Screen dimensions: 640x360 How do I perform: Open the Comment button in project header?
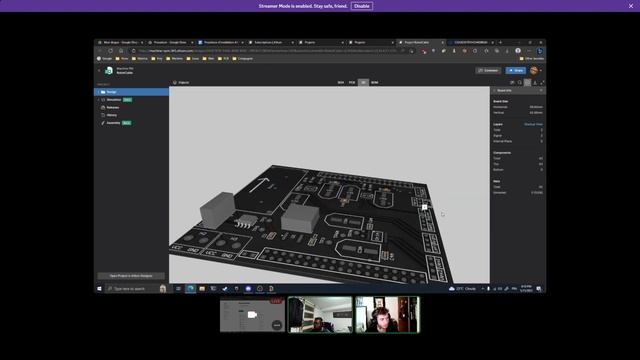pyautogui.click(x=488, y=71)
